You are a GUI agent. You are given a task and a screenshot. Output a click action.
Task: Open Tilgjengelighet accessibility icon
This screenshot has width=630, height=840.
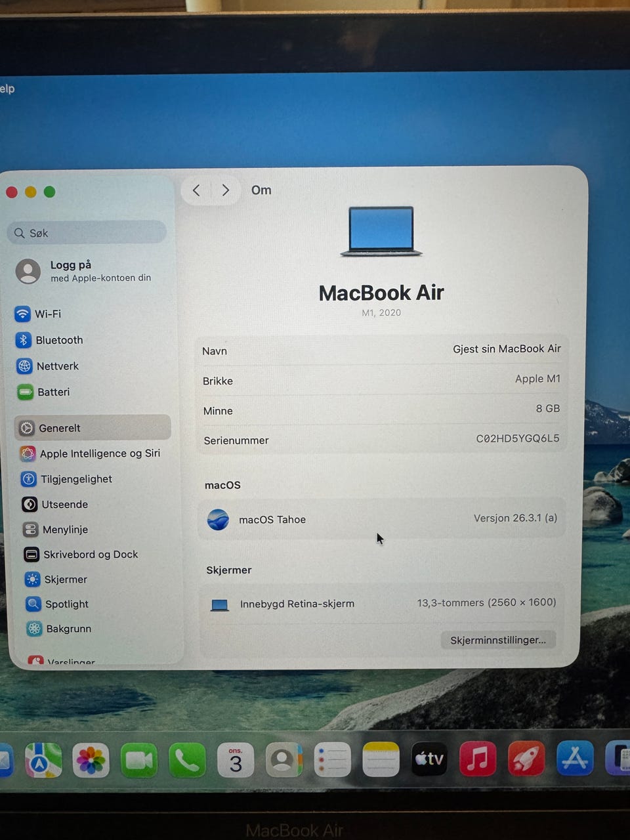[x=29, y=479]
